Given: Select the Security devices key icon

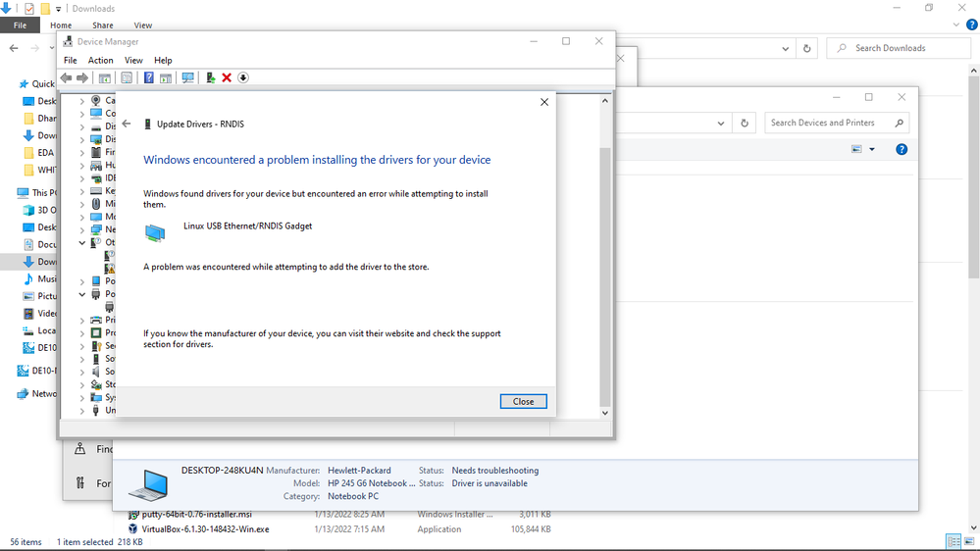Looking at the screenshot, I should click(95, 345).
